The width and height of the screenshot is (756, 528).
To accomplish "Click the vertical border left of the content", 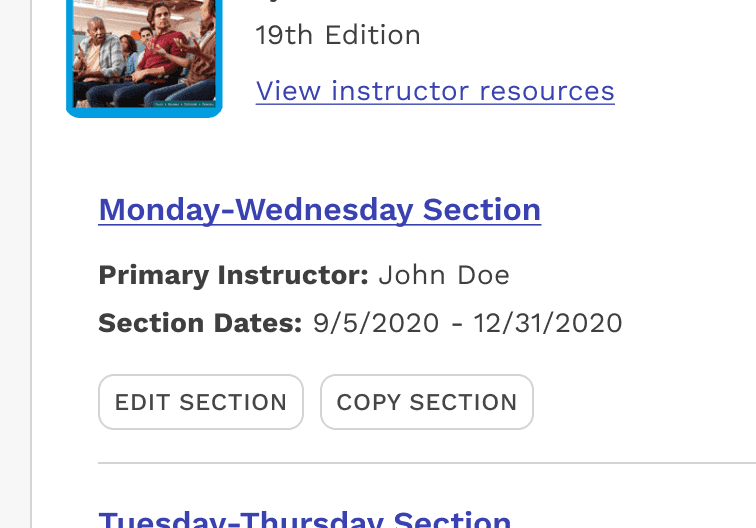I will [32, 300].
